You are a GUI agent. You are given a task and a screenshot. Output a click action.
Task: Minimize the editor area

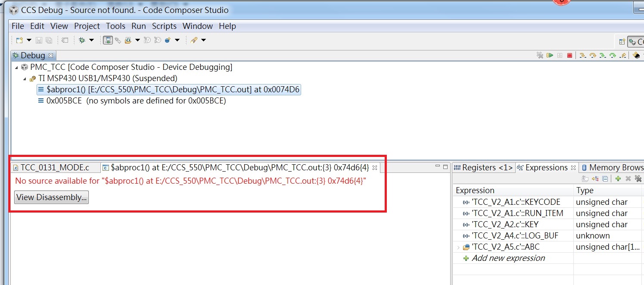437,166
